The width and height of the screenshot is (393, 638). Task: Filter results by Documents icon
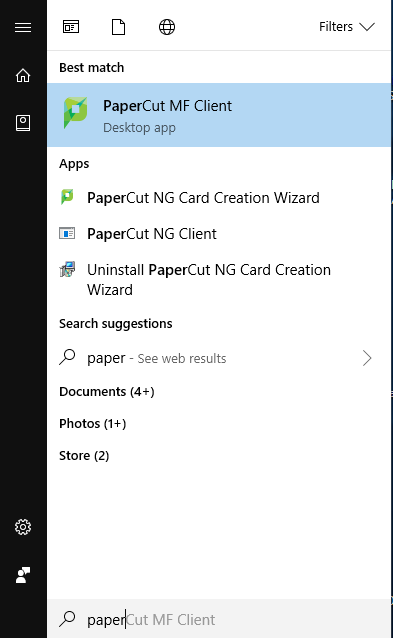pyautogui.click(x=118, y=27)
